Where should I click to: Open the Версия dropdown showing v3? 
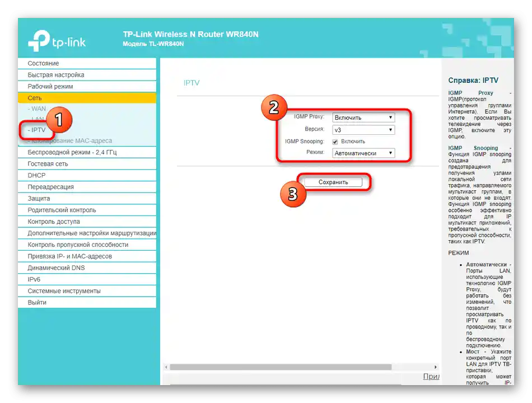pos(363,130)
